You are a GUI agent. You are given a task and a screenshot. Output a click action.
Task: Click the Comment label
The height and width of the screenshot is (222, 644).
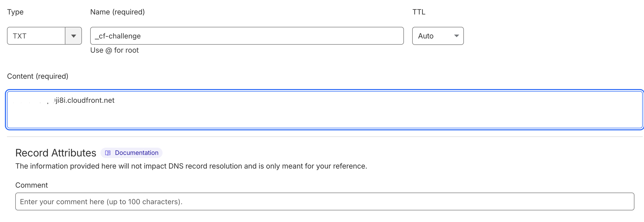(32, 185)
